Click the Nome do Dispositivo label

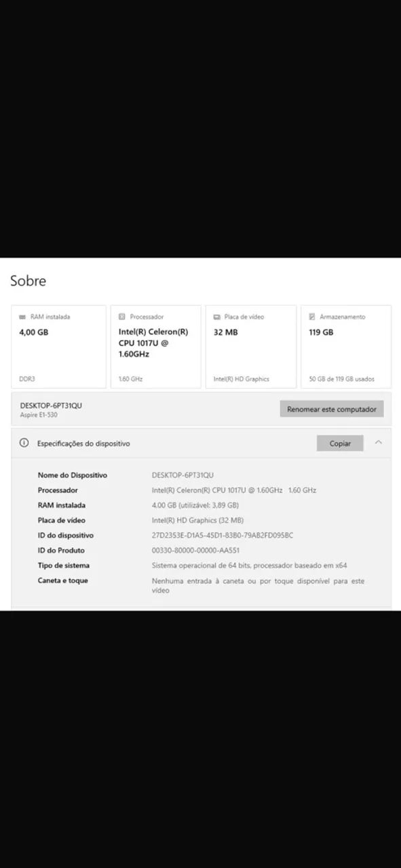click(72, 475)
